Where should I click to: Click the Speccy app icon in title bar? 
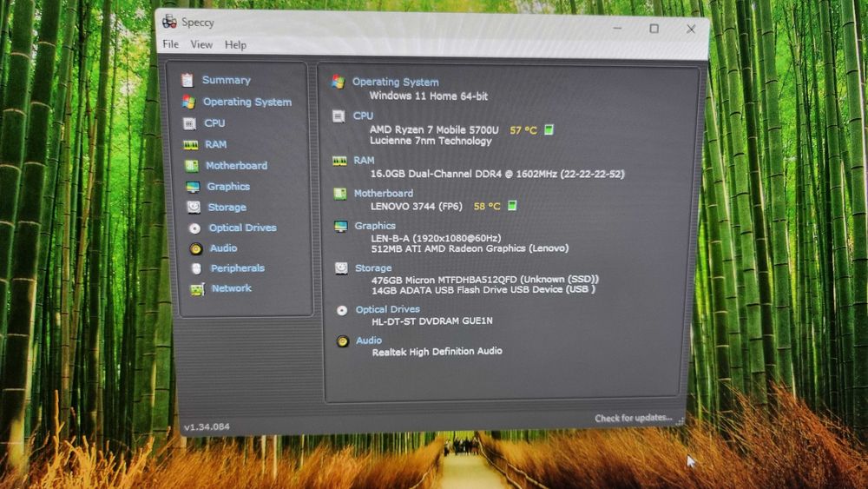169,22
